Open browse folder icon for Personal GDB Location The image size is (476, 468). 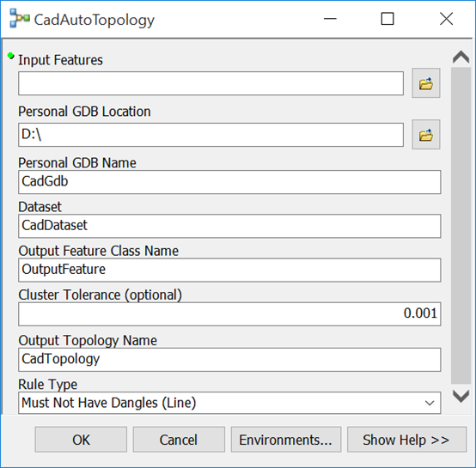click(x=426, y=134)
